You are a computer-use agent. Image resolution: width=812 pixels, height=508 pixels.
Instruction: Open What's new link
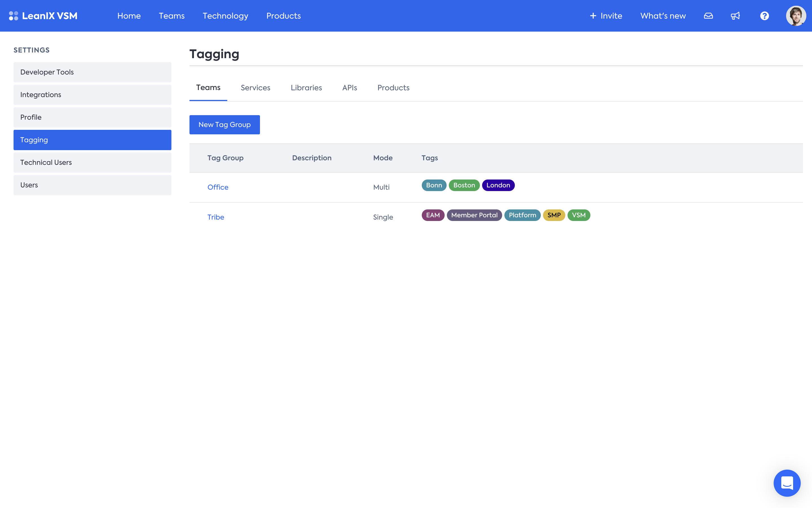(663, 16)
